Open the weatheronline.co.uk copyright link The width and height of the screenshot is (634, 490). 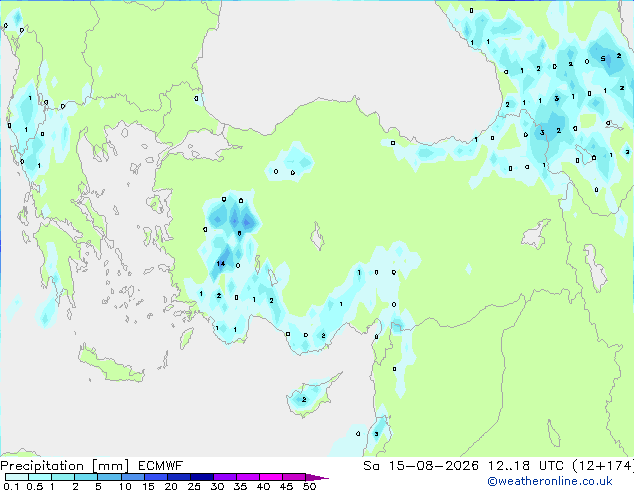tap(550, 481)
